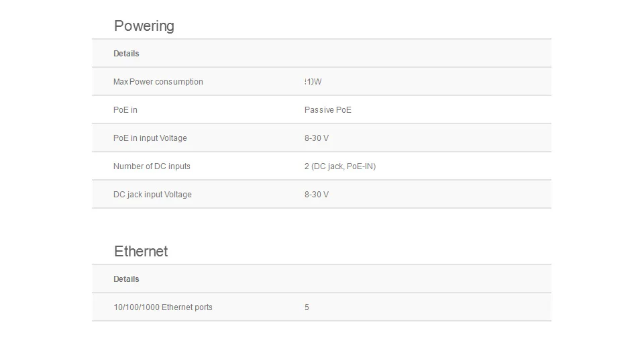This screenshot has height=349, width=644.
Task: Click the 'PoE in input Voltage' label
Action: (x=150, y=138)
